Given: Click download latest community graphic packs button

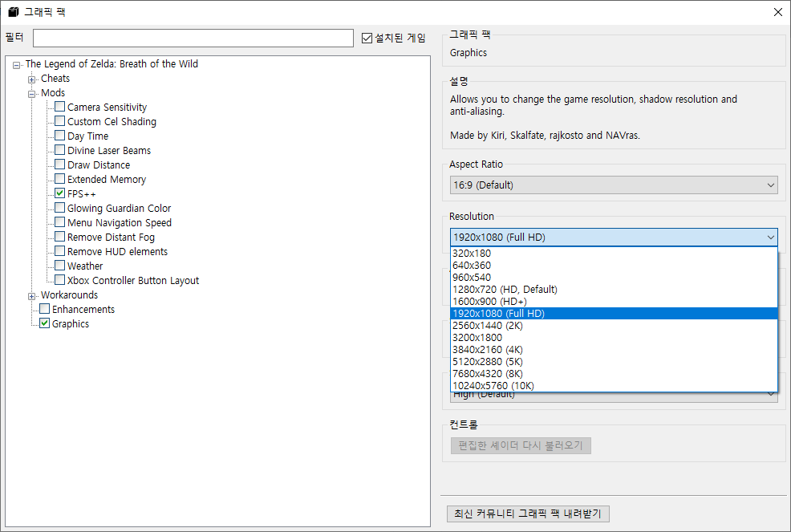Looking at the screenshot, I should [x=528, y=514].
